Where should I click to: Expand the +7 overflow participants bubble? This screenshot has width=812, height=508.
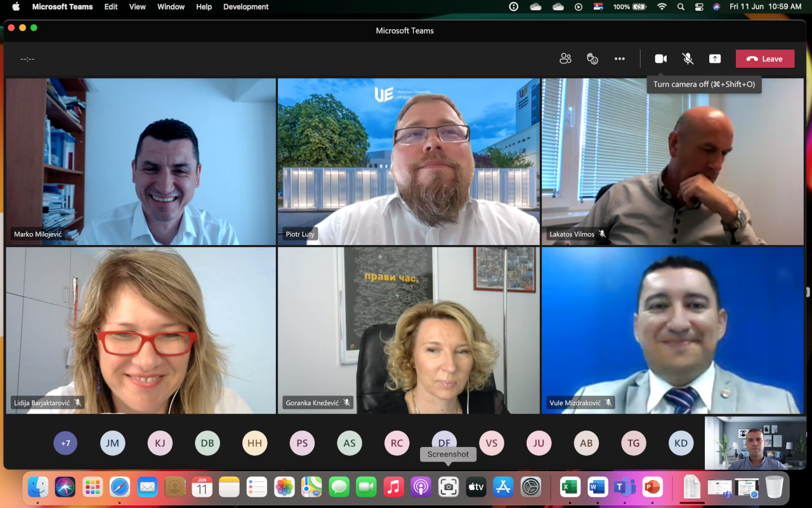(65, 443)
